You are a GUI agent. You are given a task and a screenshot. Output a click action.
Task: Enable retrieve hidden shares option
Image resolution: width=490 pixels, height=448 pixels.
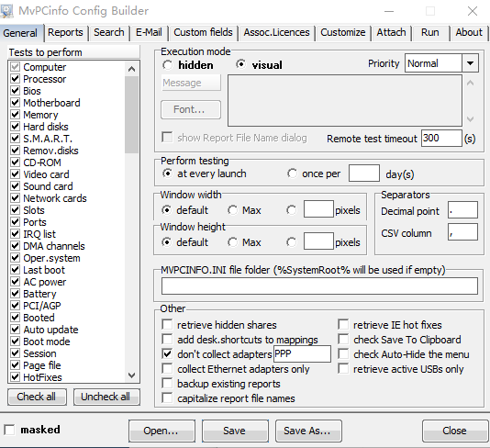click(167, 324)
